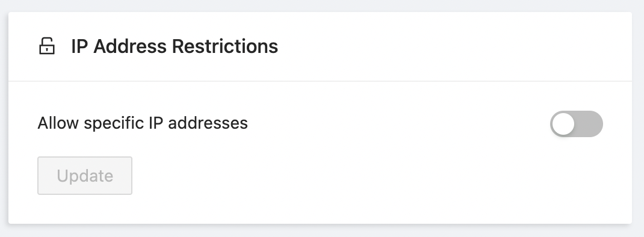The image size is (644, 237).
Task: Click the Allow specific IP addresses label
Action: coord(143,123)
